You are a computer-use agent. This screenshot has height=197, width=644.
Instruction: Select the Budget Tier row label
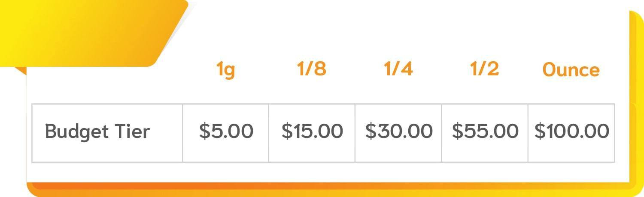click(97, 132)
